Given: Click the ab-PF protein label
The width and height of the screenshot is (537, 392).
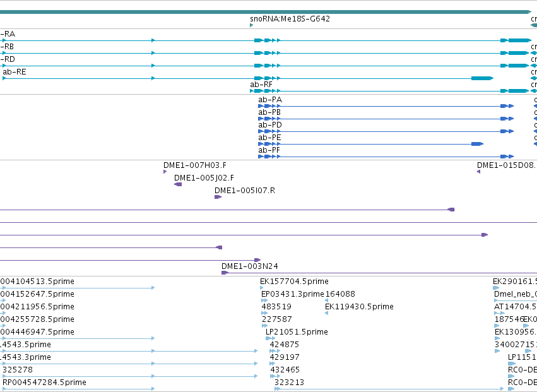Looking at the screenshot, I should (269, 150).
